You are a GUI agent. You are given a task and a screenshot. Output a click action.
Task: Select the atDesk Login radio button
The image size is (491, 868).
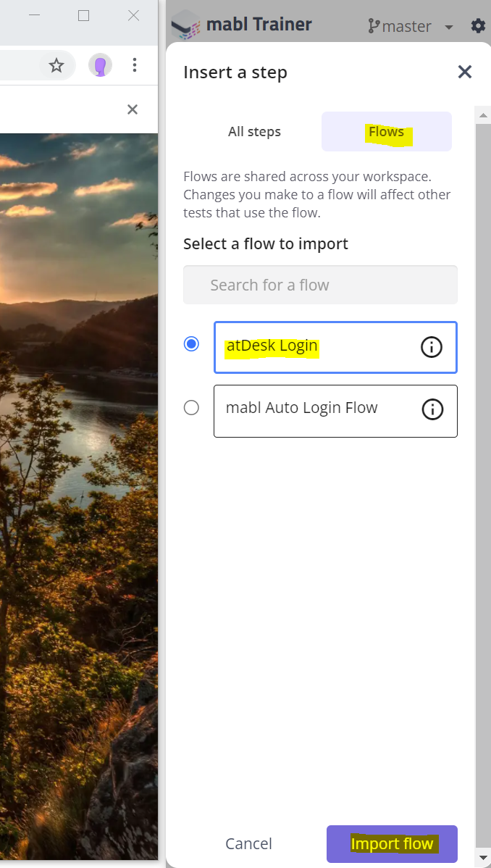(191, 344)
